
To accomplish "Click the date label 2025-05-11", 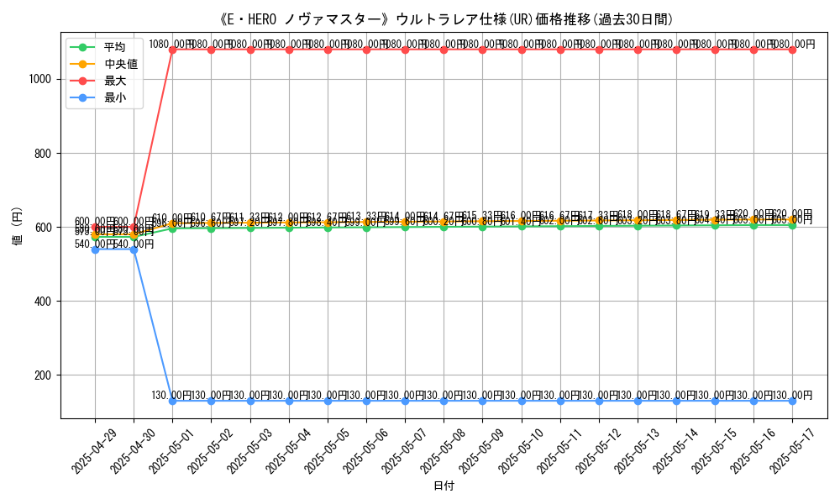I will (x=559, y=451).
